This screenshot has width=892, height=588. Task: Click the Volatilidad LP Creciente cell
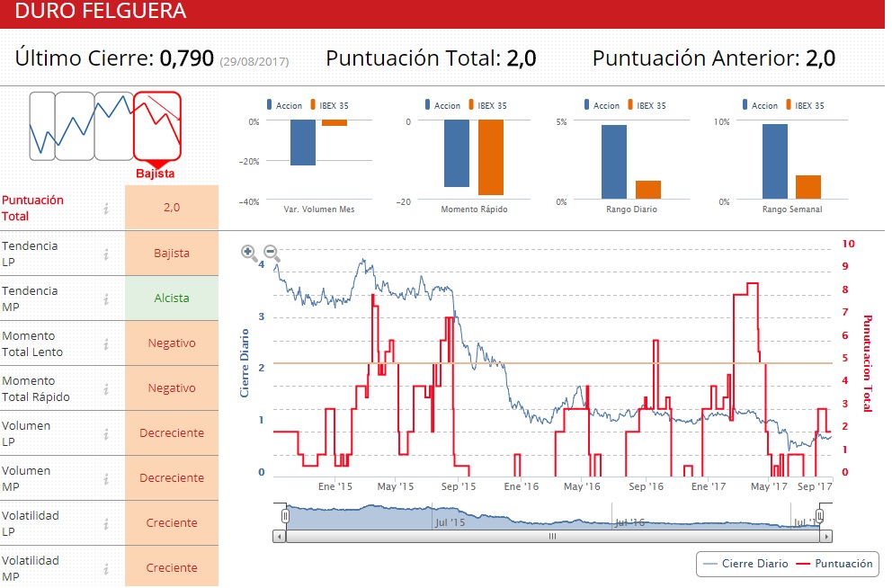point(172,522)
